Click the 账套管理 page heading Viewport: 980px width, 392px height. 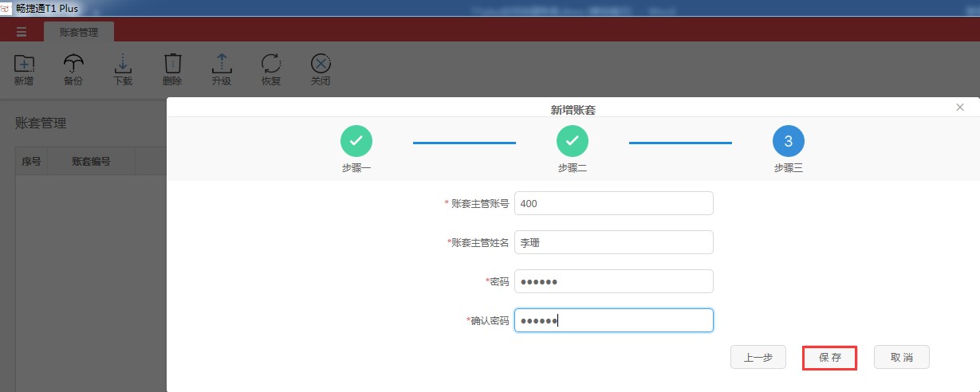[41, 123]
